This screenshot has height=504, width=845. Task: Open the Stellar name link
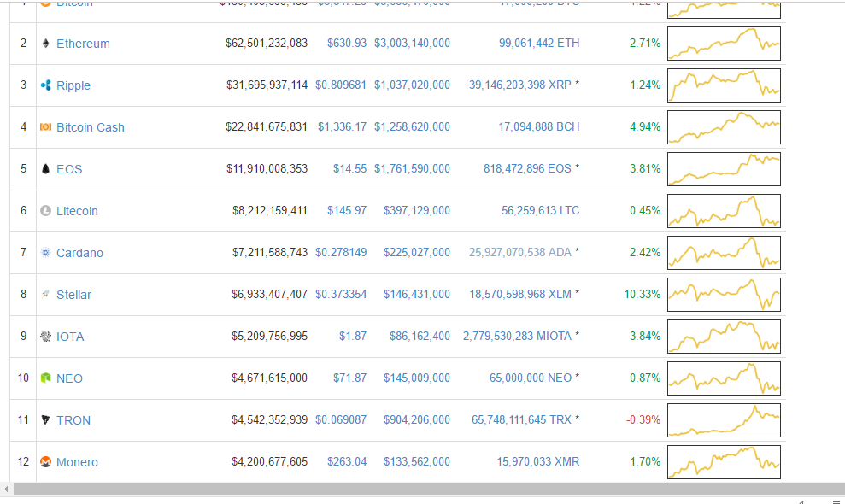coord(73,295)
